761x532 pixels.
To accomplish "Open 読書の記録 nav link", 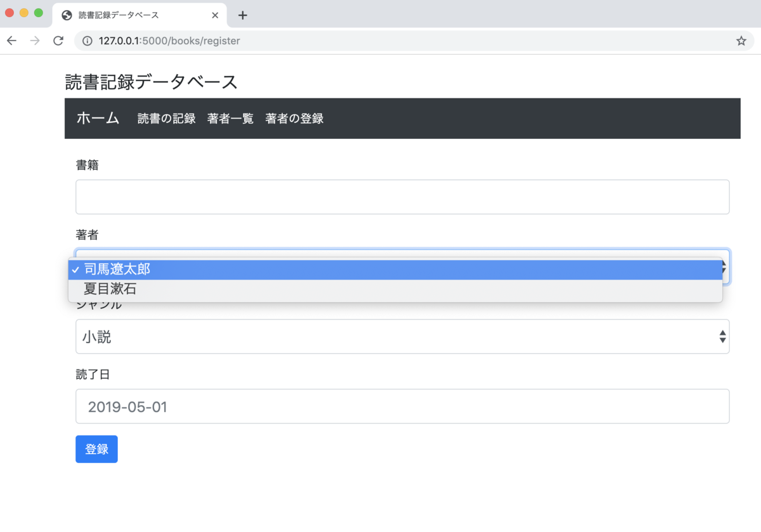I will click(x=167, y=119).
